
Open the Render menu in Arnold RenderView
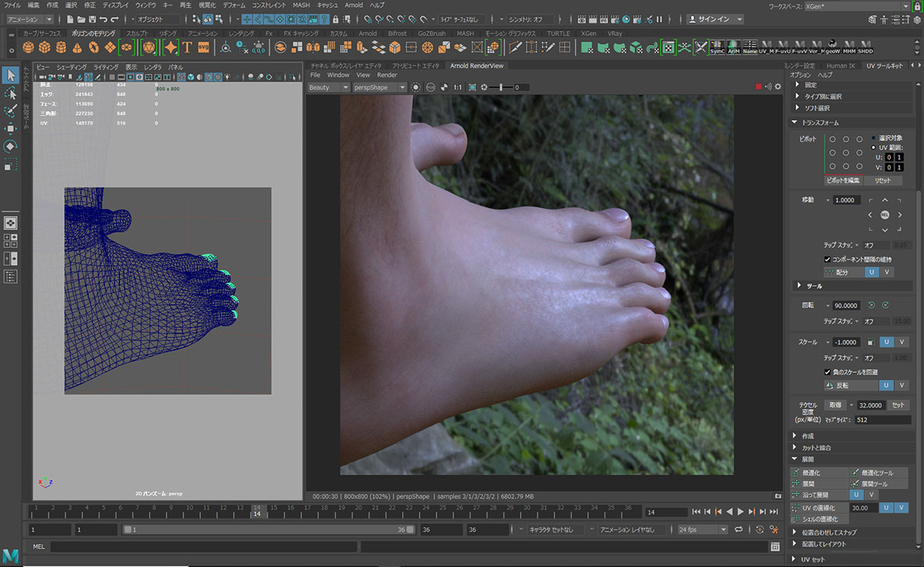387,75
